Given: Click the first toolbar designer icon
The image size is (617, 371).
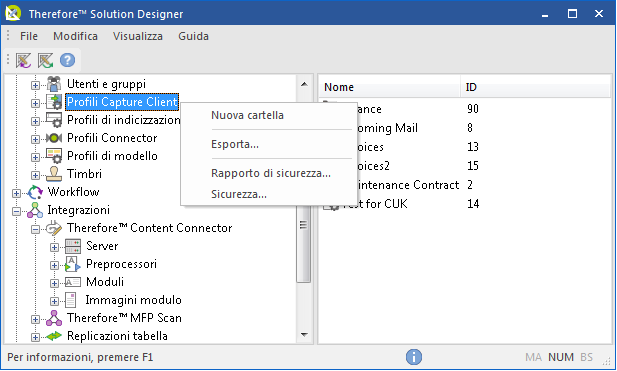Looking at the screenshot, I should (24, 60).
